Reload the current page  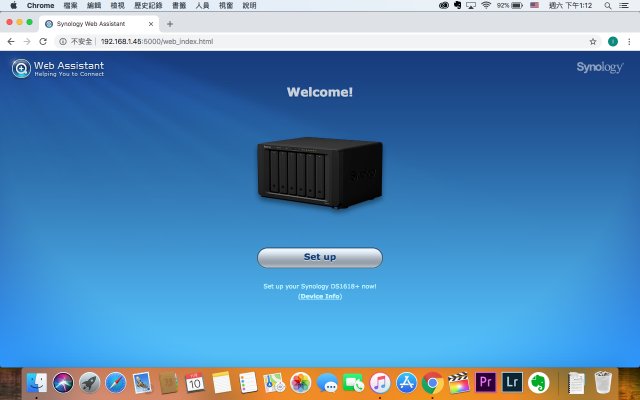pos(43,41)
